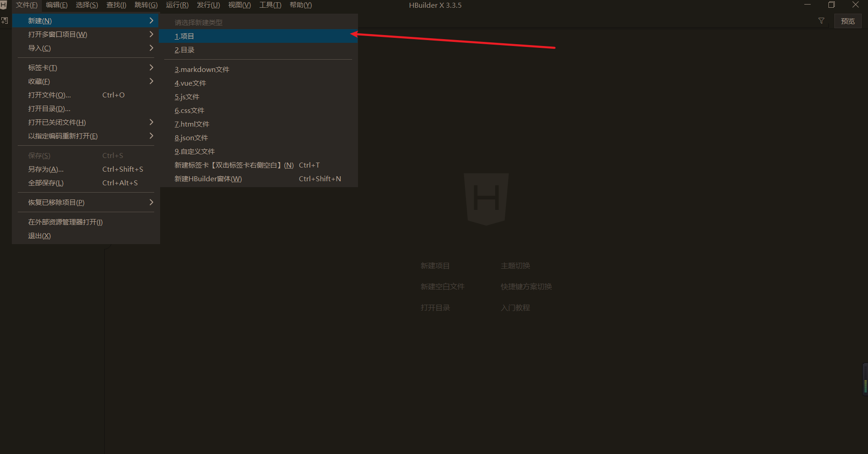This screenshot has height=454, width=868.
Task: Select 全部保存(L) menu entry
Action: pos(86,183)
